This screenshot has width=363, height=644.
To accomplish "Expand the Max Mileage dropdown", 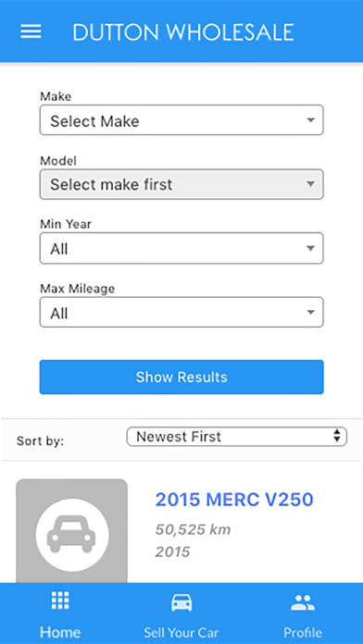I will (x=181, y=312).
